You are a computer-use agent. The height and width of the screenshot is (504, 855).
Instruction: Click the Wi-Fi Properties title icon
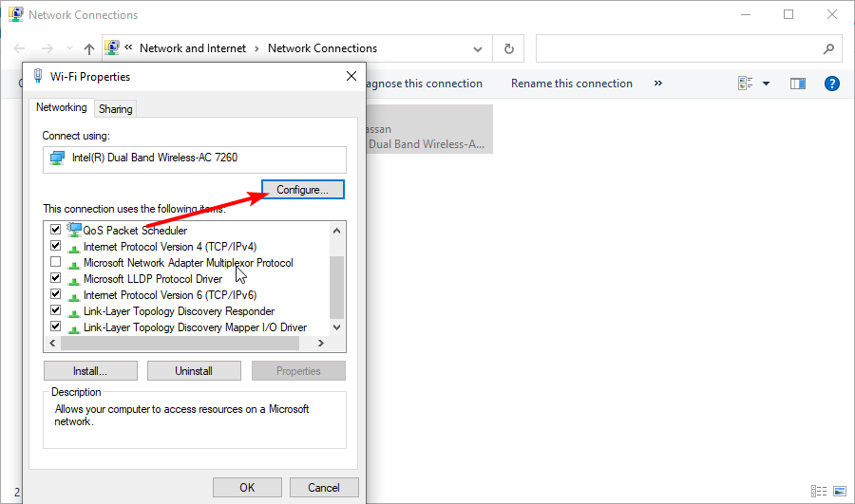(x=38, y=76)
